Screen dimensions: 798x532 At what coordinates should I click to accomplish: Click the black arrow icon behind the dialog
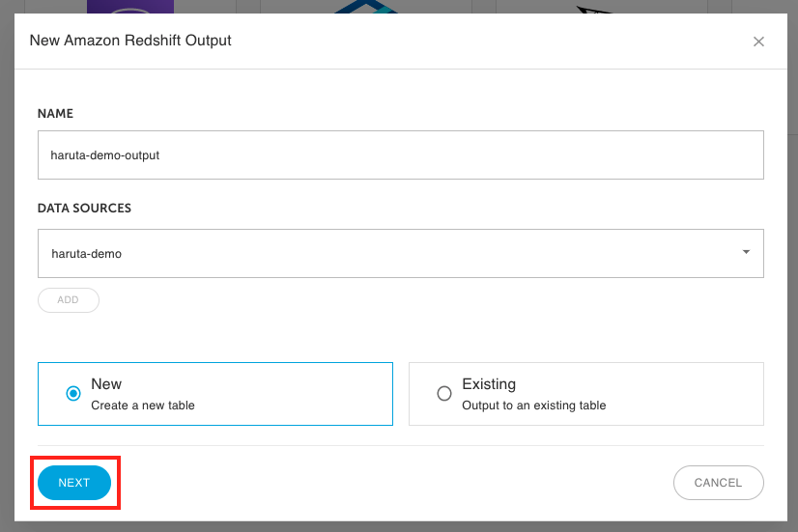[595, 9]
